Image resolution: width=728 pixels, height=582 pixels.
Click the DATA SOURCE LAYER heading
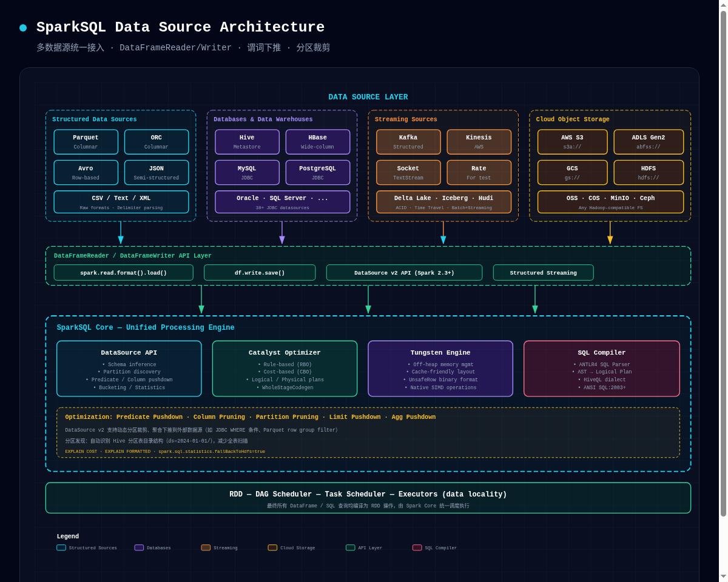point(368,97)
